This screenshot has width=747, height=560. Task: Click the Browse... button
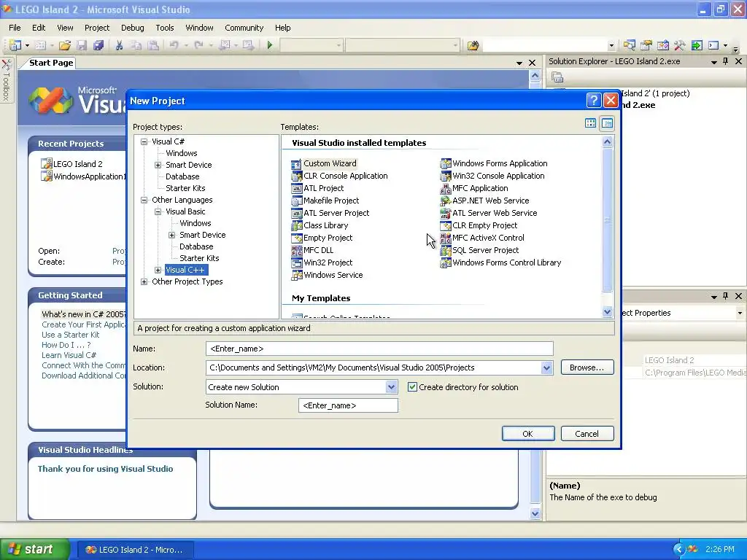(587, 367)
